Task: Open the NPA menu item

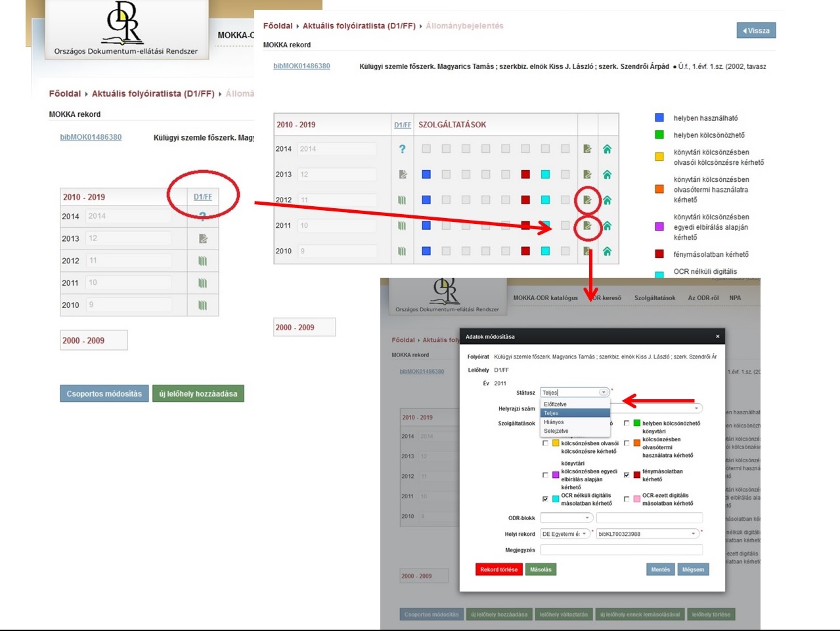Action: 735,298
